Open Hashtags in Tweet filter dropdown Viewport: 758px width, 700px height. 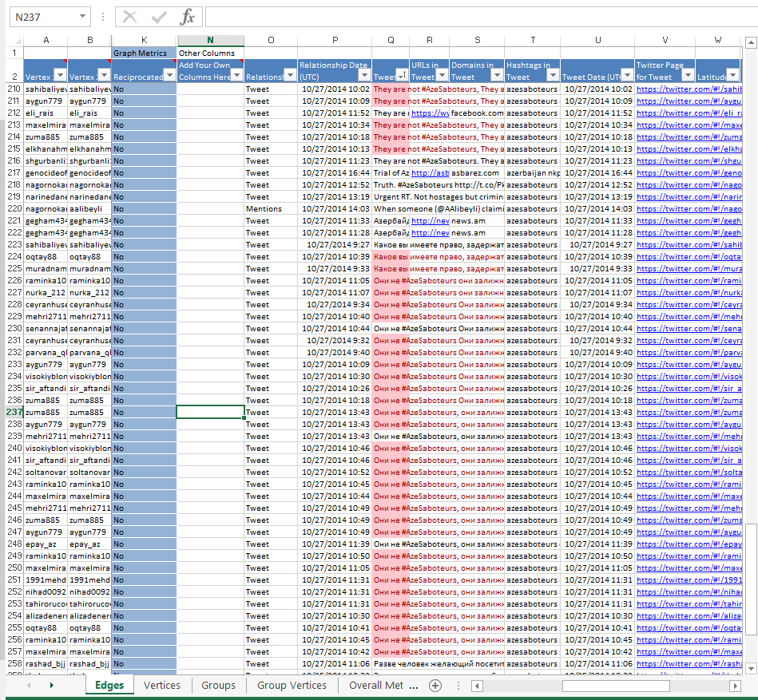coord(553,75)
